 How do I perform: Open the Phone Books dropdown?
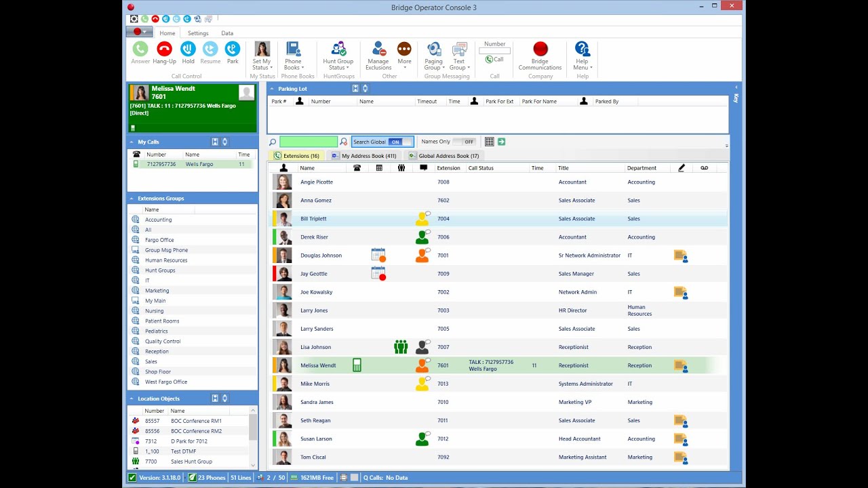coord(293,56)
